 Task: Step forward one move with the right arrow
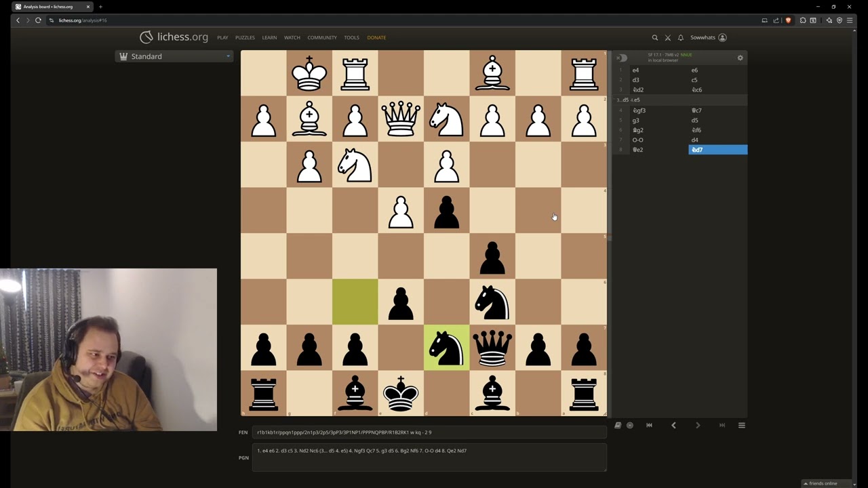(698, 425)
